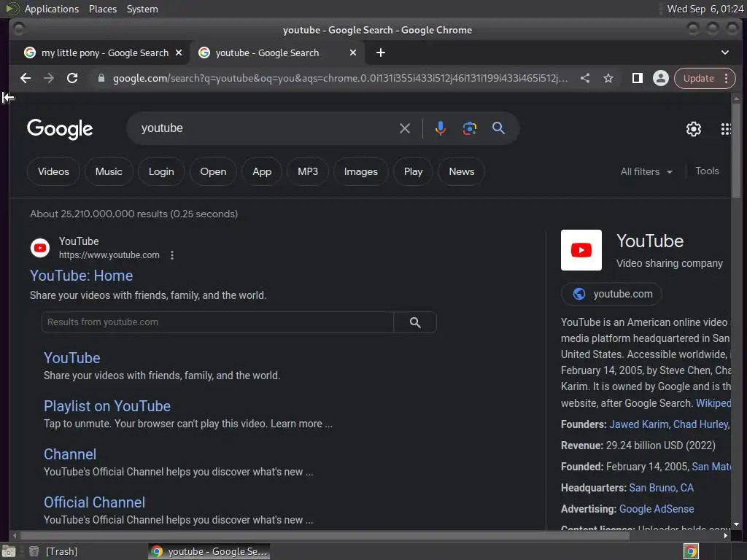Open Chrome three-dot menu
747x560 pixels.
(x=726, y=79)
